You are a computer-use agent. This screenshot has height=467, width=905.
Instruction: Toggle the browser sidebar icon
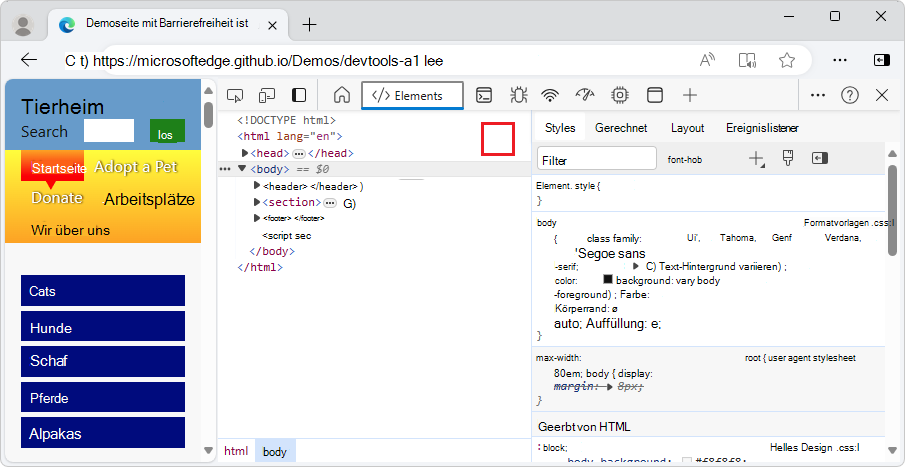click(x=881, y=60)
